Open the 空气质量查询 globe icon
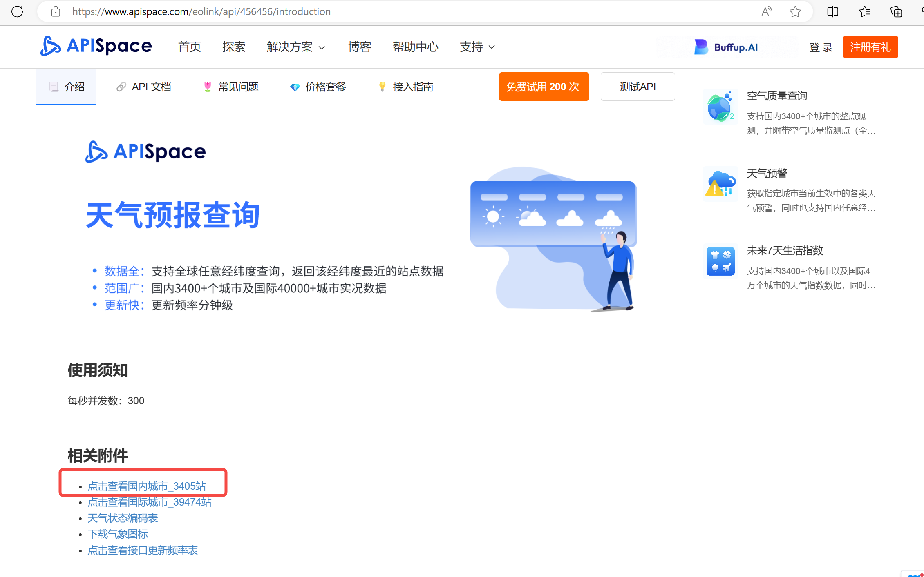Screen dimensions: 924x577 click(720, 107)
